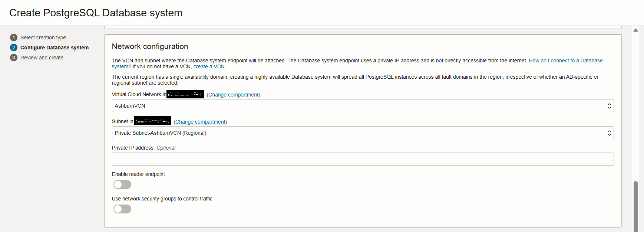This screenshot has width=644, height=232.
Task: Click the Network configuration heading
Action: coord(150,46)
